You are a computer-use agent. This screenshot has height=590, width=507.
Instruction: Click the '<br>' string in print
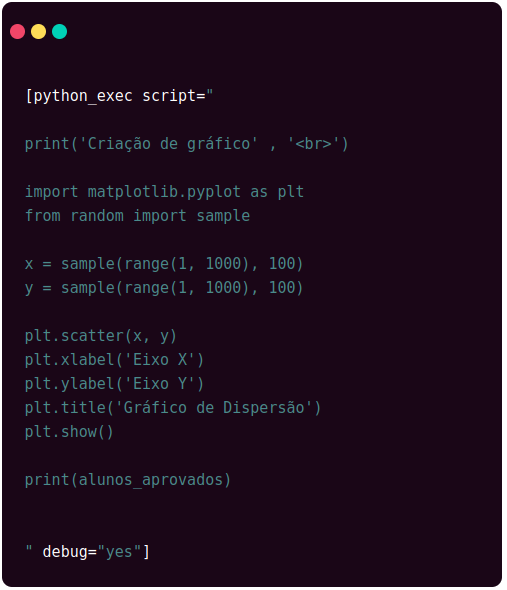[313, 144]
